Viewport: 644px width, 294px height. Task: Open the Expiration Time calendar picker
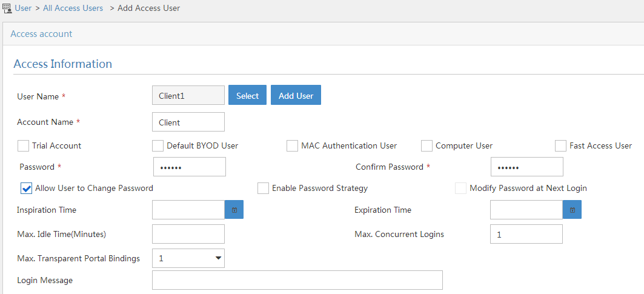pos(572,210)
